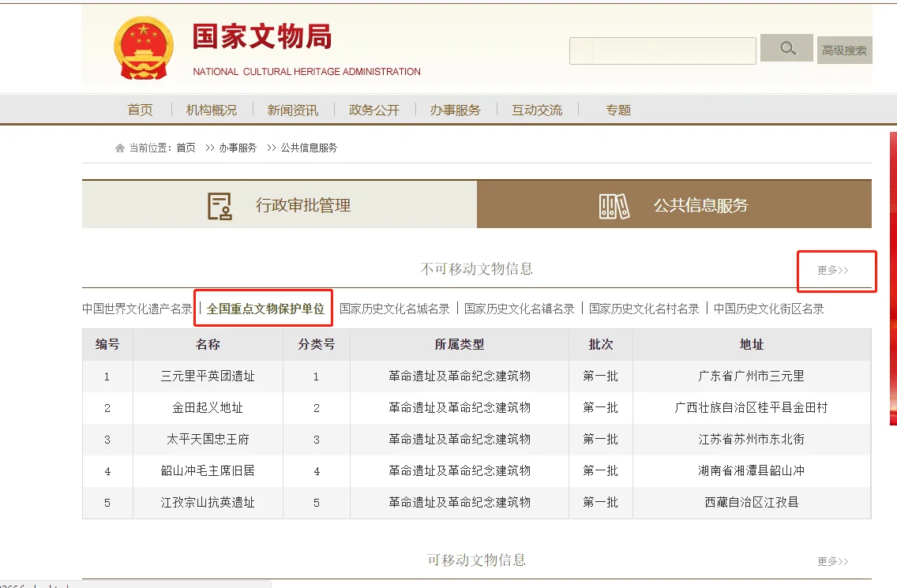Open the 政务公开 navigation item
This screenshot has height=588, width=897.
click(374, 110)
